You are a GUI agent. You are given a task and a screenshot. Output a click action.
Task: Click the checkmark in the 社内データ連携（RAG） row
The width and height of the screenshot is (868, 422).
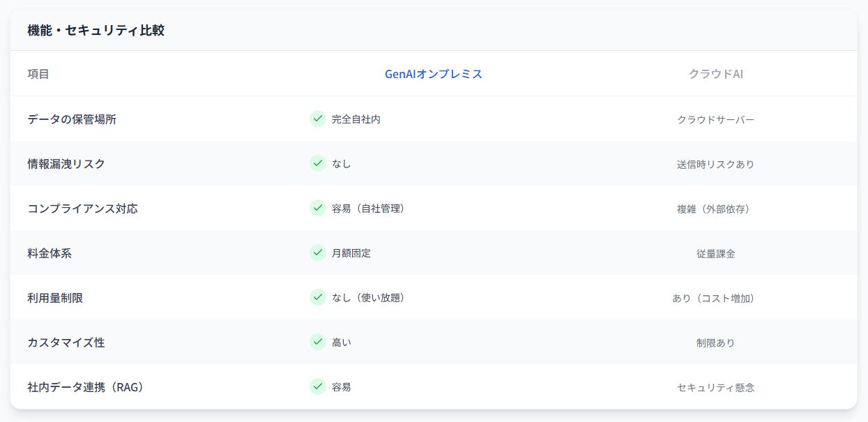pyautogui.click(x=318, y=386)
